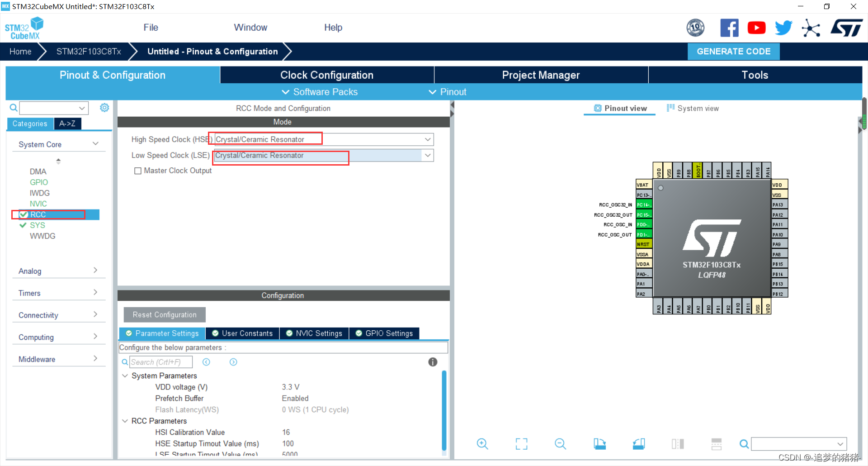Open the YouTube icon link
Screen dimensions: 868x466
point(756,28)
